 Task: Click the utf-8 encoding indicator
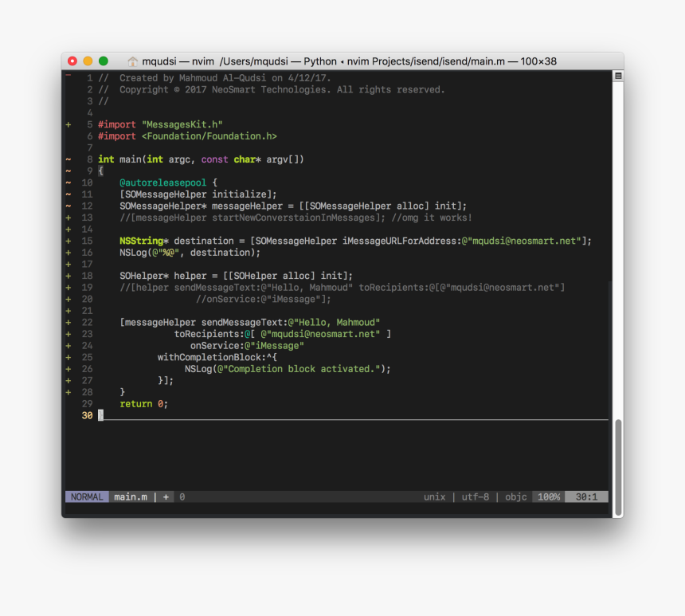coord(475,496)
